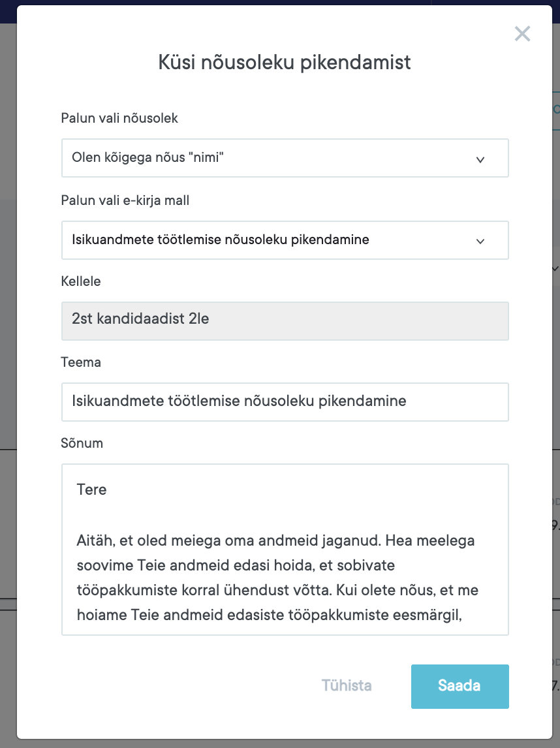Click the chevron arrow in the consent selector
The width and height of the screenshot is (560, 748).
pyautogui.click(x=480, y=159)
